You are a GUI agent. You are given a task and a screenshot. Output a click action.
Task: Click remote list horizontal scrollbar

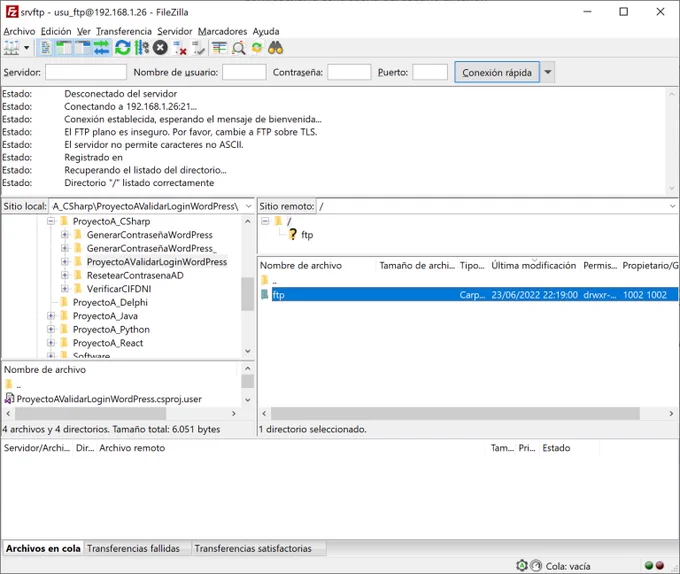click(455, 413)
